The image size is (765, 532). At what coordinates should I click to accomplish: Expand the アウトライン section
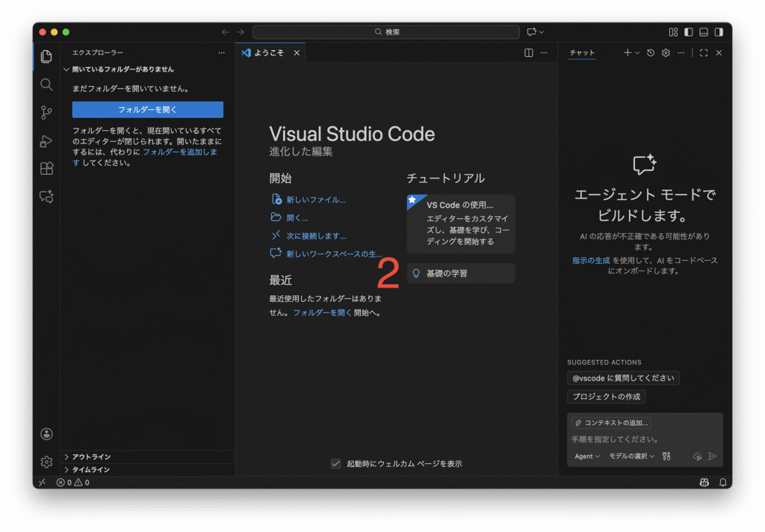pyautogui.click(x=91, y=457)
